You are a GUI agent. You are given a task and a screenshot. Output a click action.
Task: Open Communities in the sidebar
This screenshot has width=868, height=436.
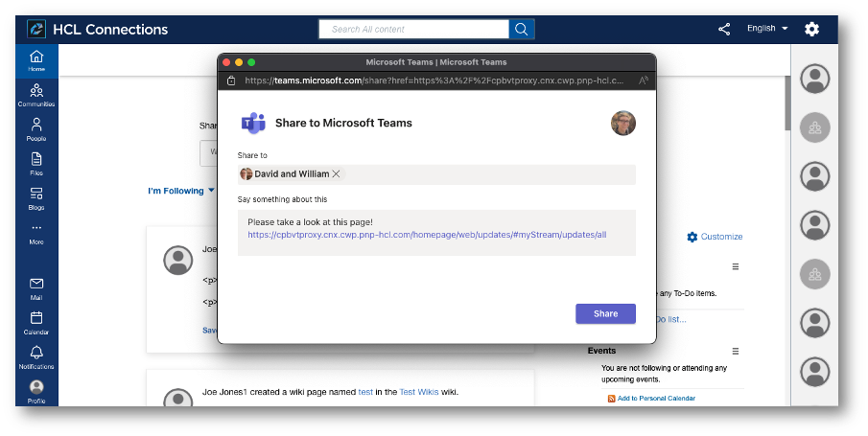[36, 95]
